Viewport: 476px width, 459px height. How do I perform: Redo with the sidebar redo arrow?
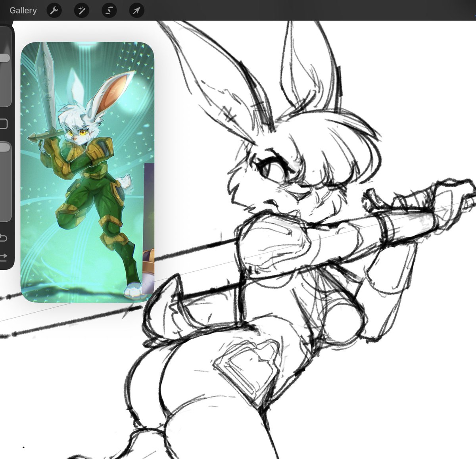[x=3, y=257]
